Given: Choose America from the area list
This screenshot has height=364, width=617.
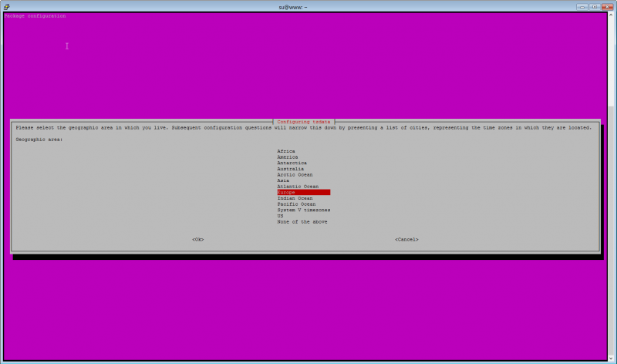Looking at the screenshot, I should pyautogui.click(x=288, y=157).
